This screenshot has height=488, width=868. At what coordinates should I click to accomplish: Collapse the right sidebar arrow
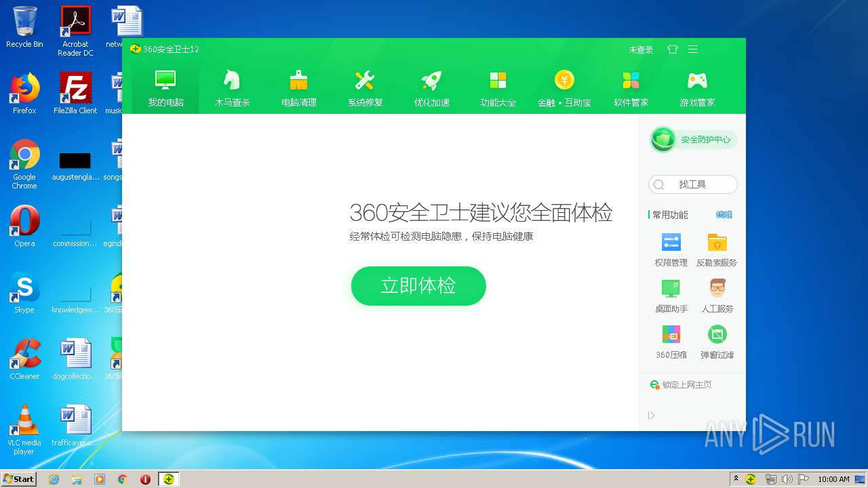tap(652, 415)
